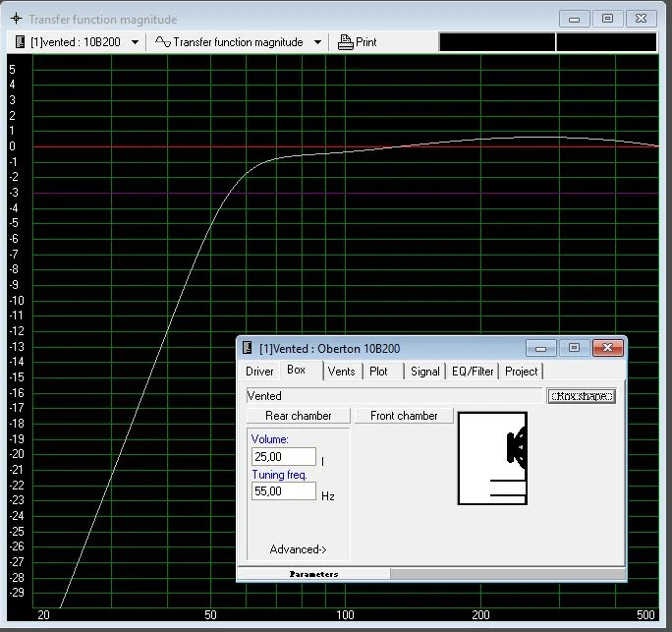Click the printer icon in the graph toolbar

[345, 42]
